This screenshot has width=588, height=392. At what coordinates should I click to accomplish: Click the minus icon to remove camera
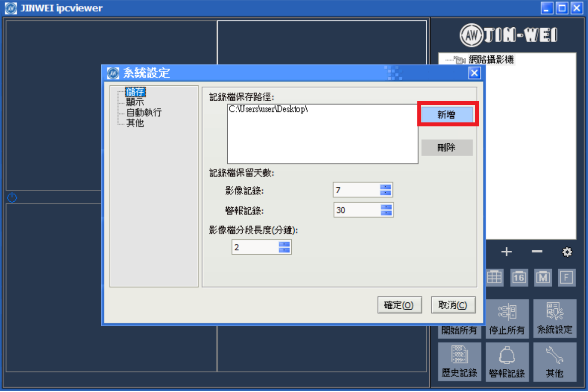point(536,252)
